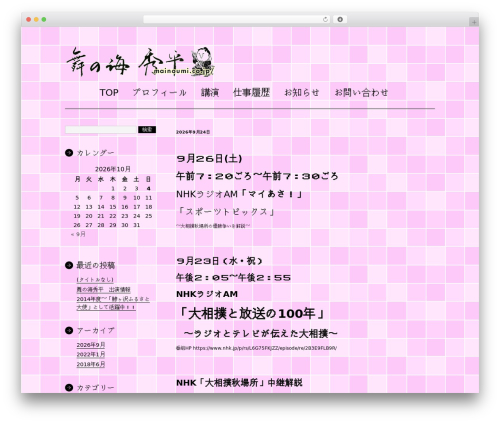Submit search with the black 検索 button
The image size is (500, 423).
pyautogui.click(x=147, y=130)
